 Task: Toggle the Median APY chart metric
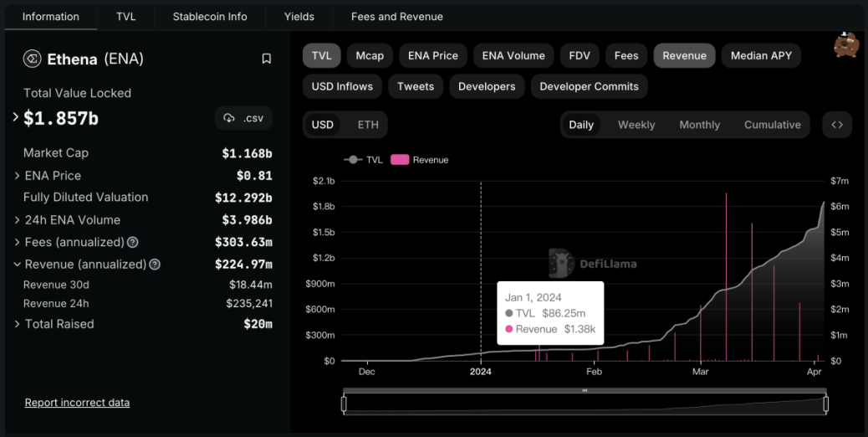click(x=761, y=55)
